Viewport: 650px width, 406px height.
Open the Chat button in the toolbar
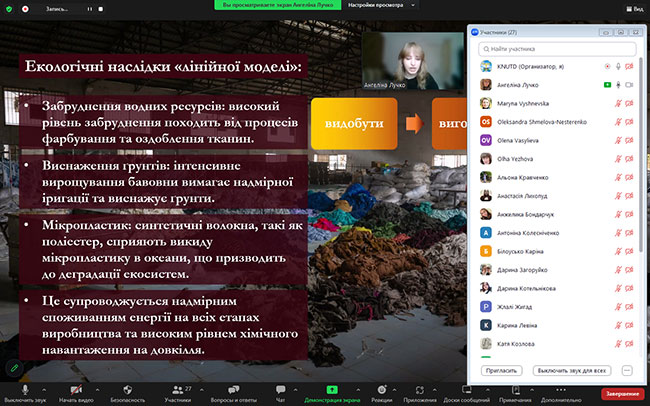click(x=280, y=388)
